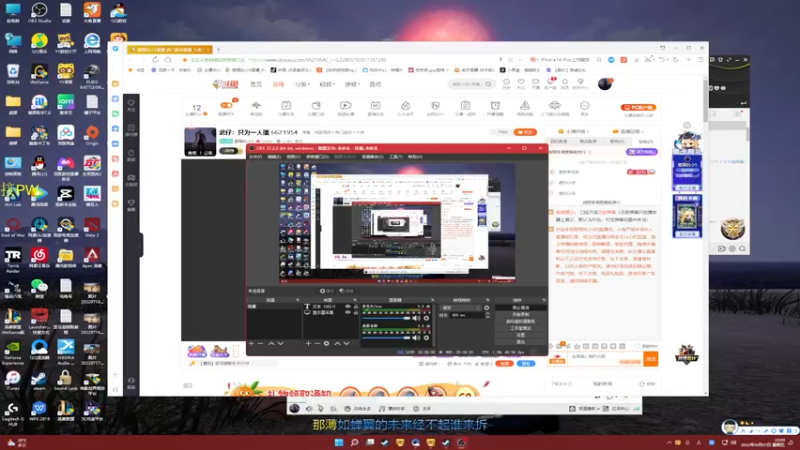The height and width of the screenshot is (450, 800).
Task: Expand Douyu 分类 category dropdown
Action: (302, 84)
